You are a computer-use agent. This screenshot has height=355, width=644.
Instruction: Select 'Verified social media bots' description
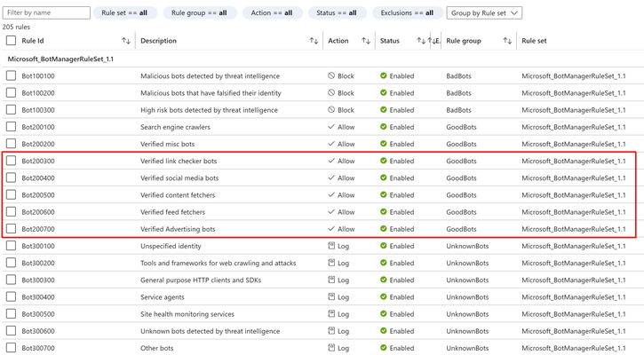[179, 178]
